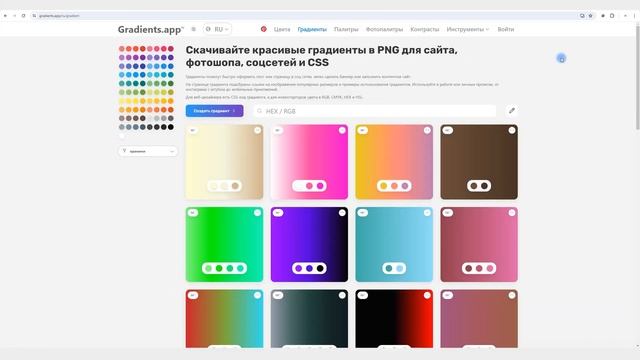Click the magnifier icon in HEX / RGB field
The image size is (640, 360).
(x=260, y=111)
